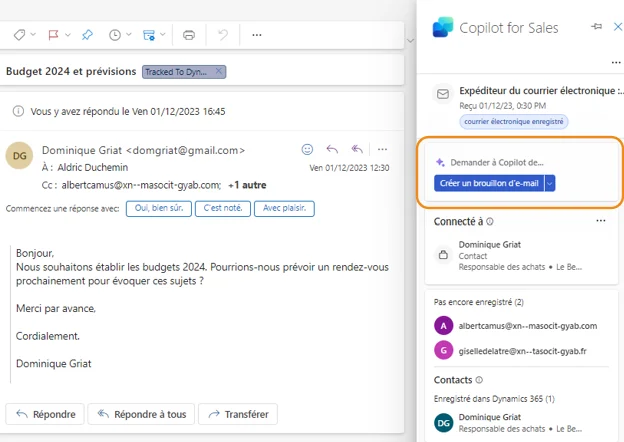Click 'Pas encore enregistré (2)' label
This screenshot has height=442, width=624.
tap(479, 302)
